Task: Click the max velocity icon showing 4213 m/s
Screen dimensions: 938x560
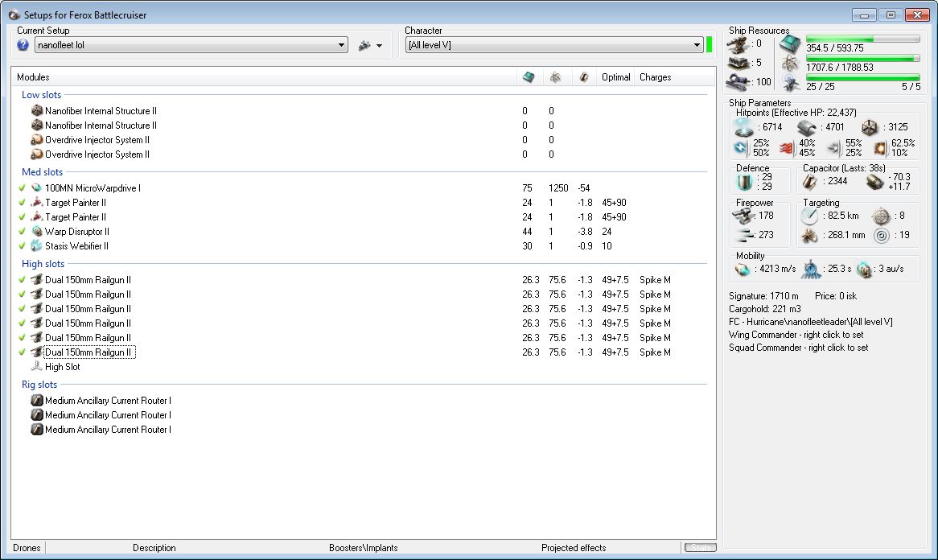Action: 743,270
